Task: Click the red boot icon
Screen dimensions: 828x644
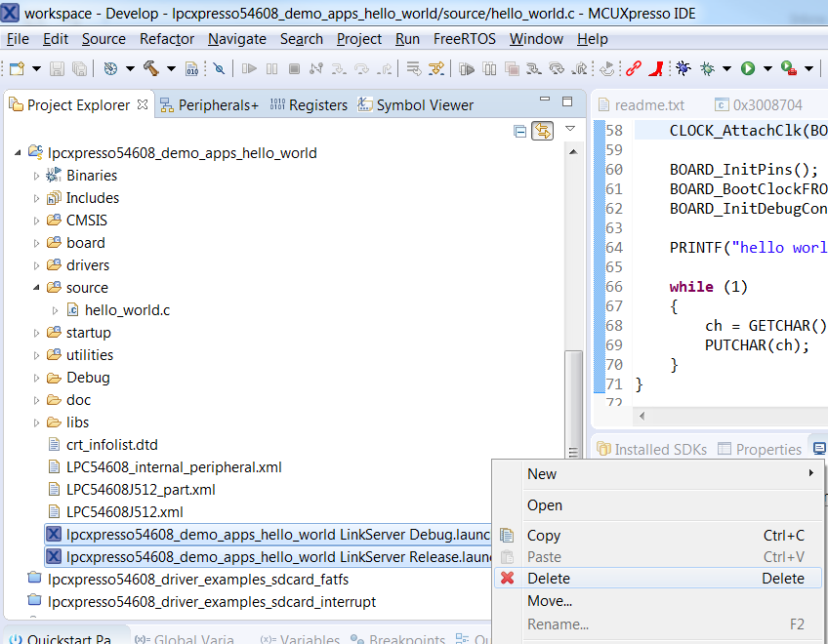Action: point(656,68)
